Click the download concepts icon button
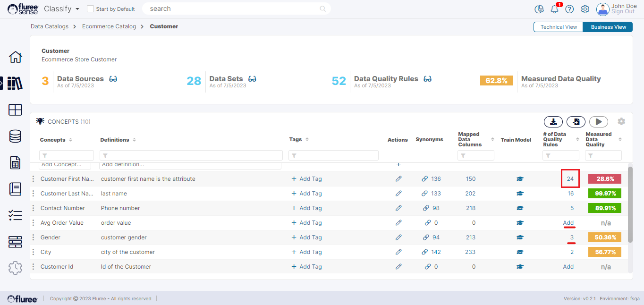 [553, 122]
